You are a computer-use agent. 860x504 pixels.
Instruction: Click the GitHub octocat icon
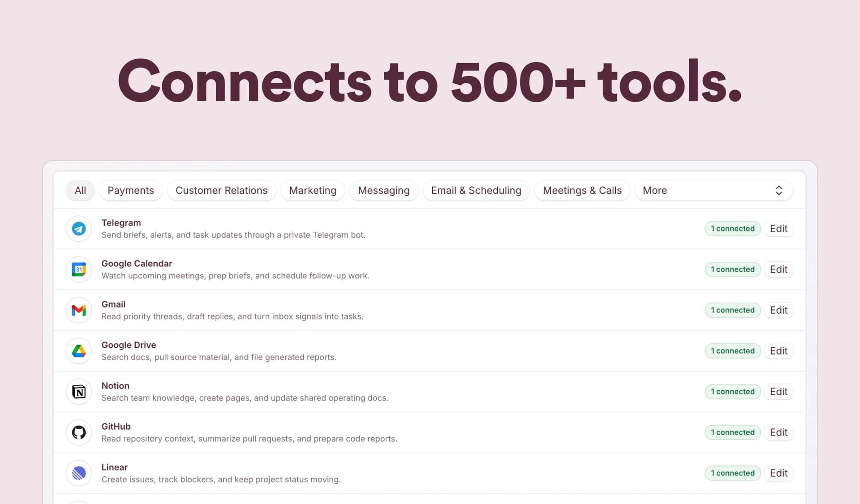(x=79, y=432)
